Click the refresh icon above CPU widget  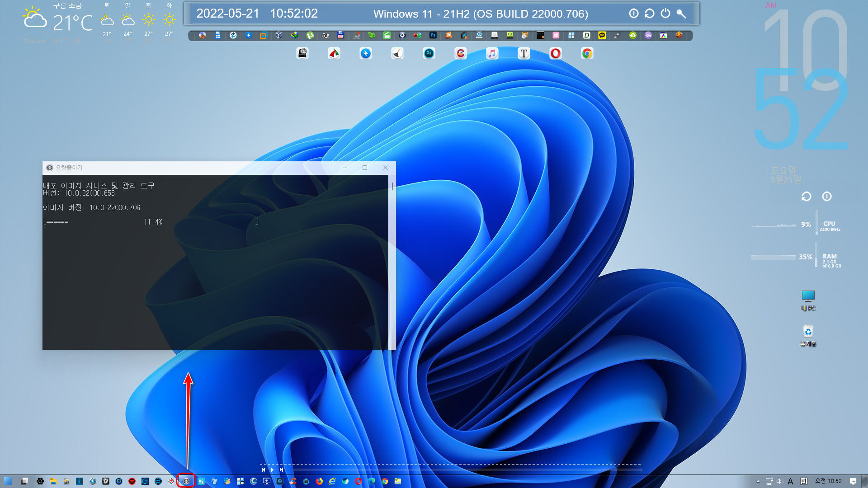(806, 197)
